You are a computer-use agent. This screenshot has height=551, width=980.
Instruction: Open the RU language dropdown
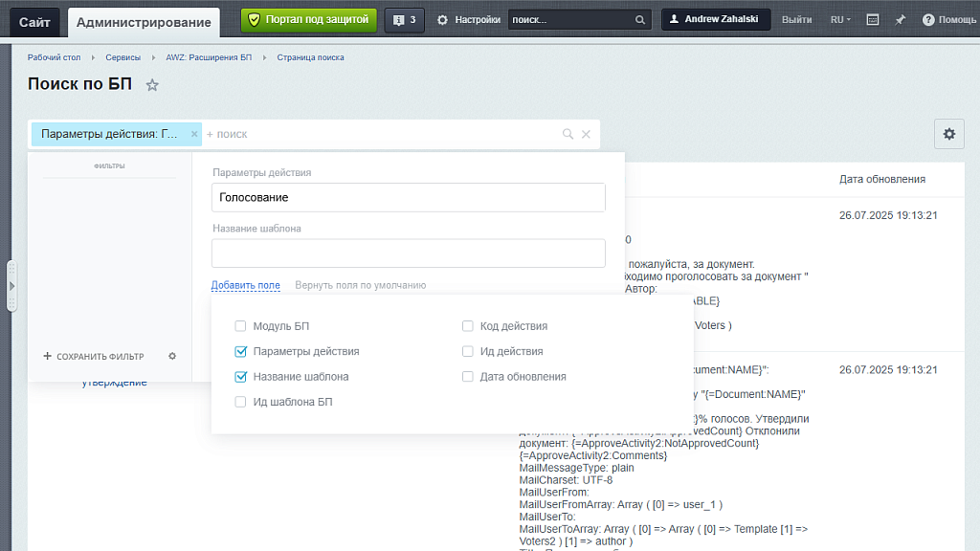pos(840,20)
